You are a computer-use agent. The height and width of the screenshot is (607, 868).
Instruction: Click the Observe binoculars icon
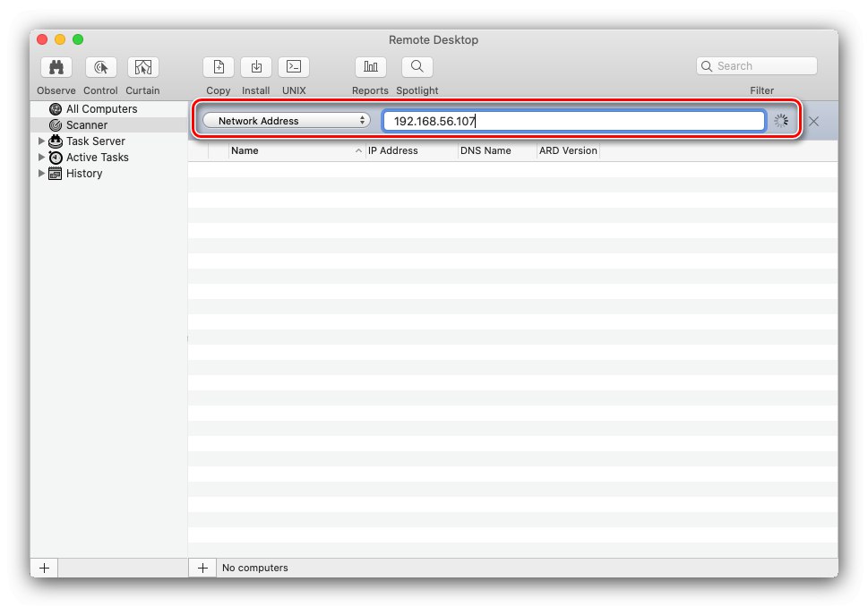pos(56,67)
